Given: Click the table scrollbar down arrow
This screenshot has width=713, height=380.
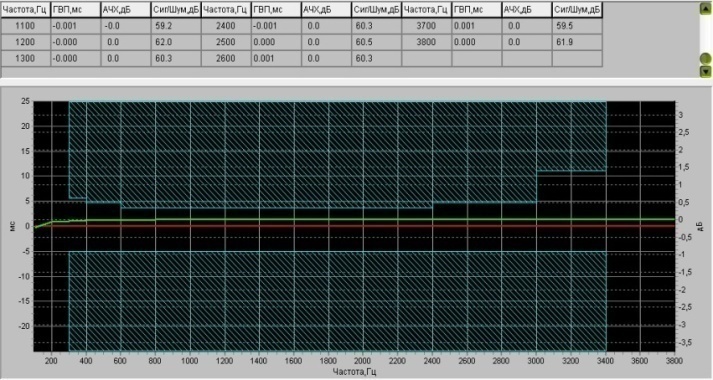Looking at the screenshot, I should click(x=706, y=71).
